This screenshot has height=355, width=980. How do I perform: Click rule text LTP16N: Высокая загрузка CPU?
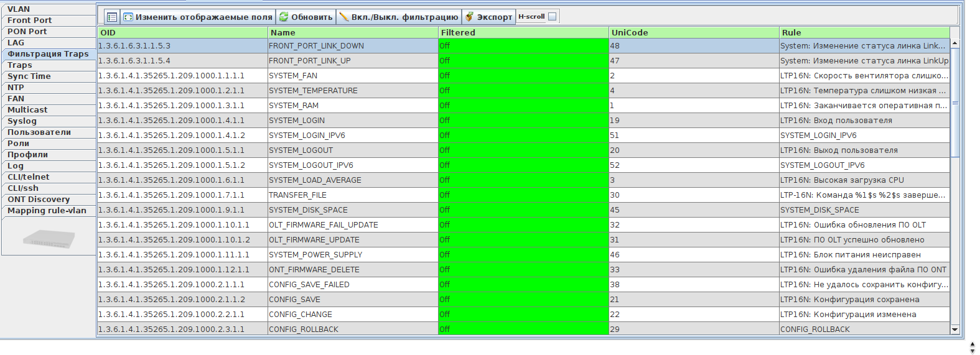842,180
